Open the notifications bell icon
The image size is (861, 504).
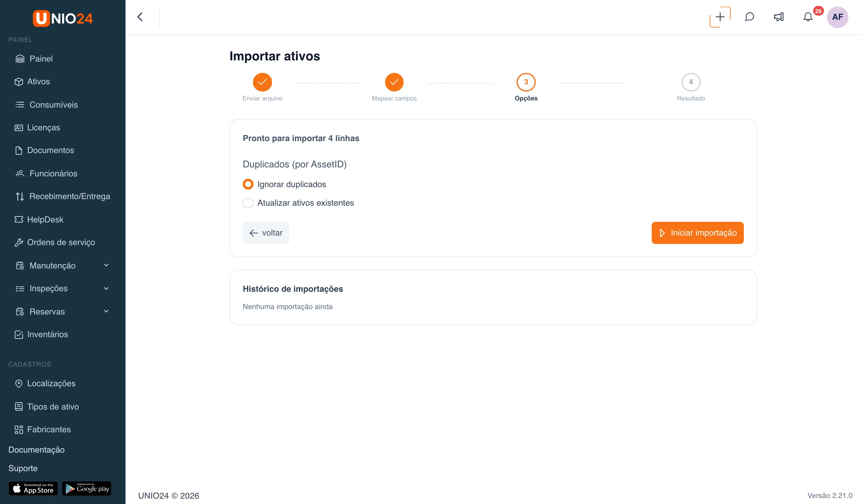[x=808, y=17]
